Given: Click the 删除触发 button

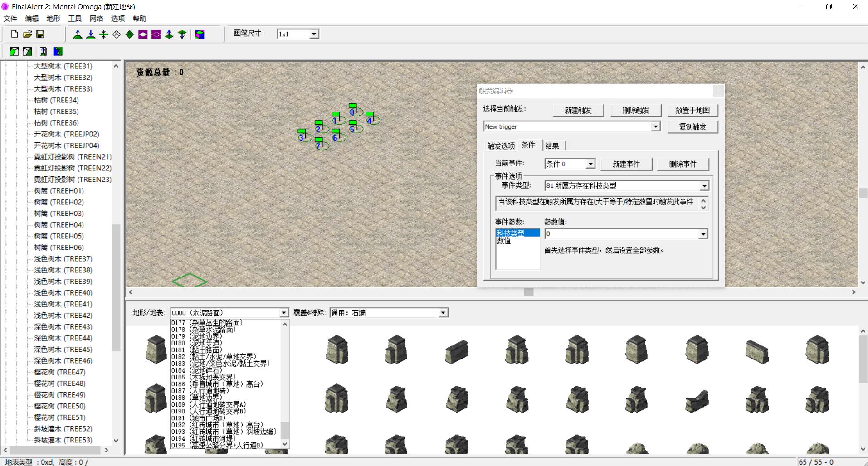Looking at the screenshot, I should (x=636, y=110).
